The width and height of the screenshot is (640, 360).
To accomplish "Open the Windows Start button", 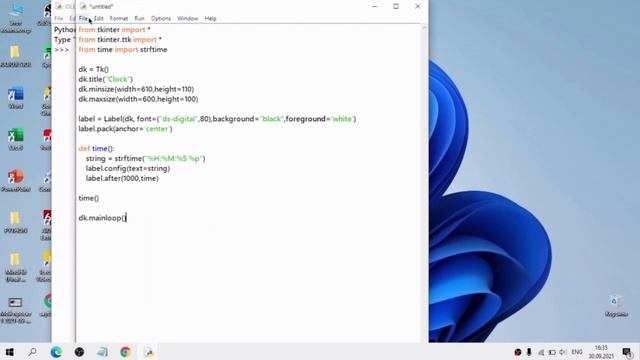I will coord(10,352).
